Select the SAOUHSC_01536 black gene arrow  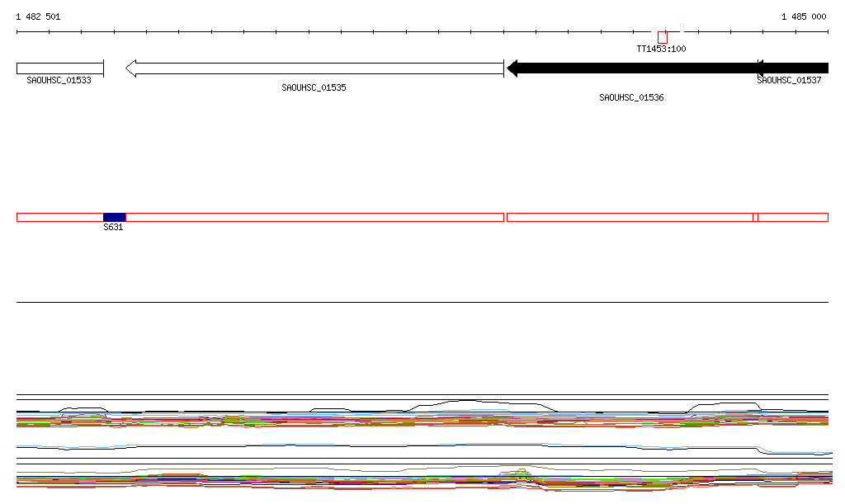tap(632, 68)
